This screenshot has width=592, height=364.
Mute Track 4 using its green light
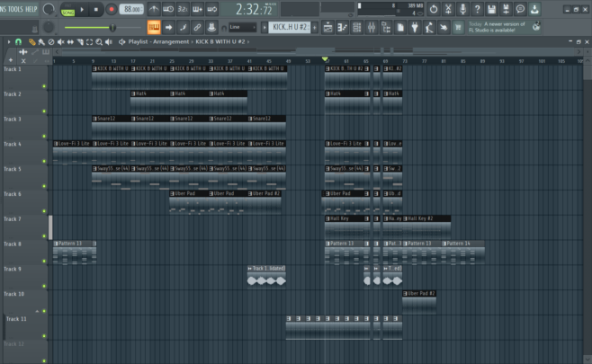[x=43, y=162]
